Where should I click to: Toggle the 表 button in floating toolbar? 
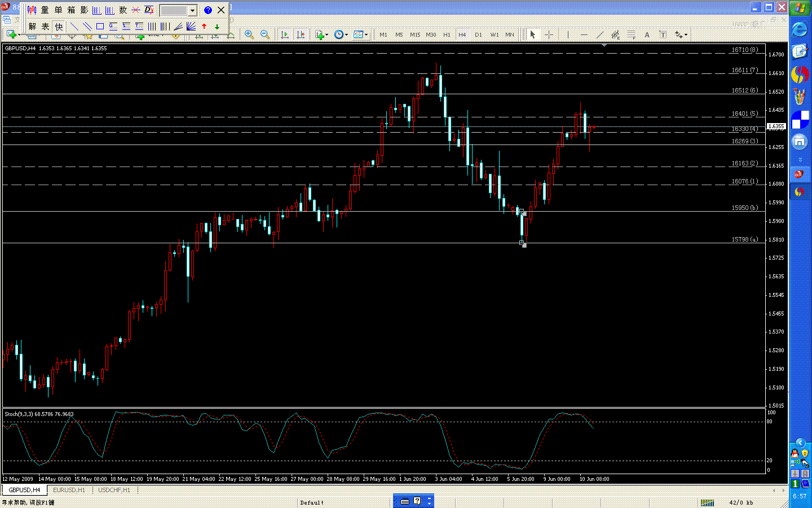[45, 27]
